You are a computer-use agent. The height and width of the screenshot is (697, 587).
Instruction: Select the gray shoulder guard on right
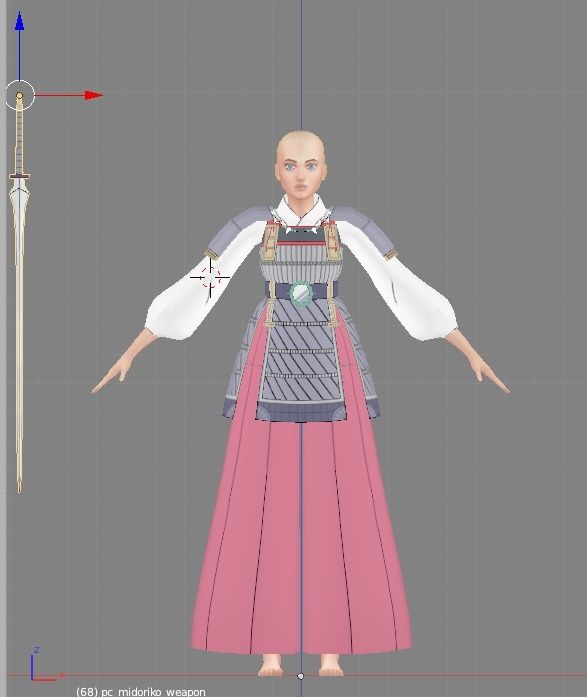[x=366, y=230]
